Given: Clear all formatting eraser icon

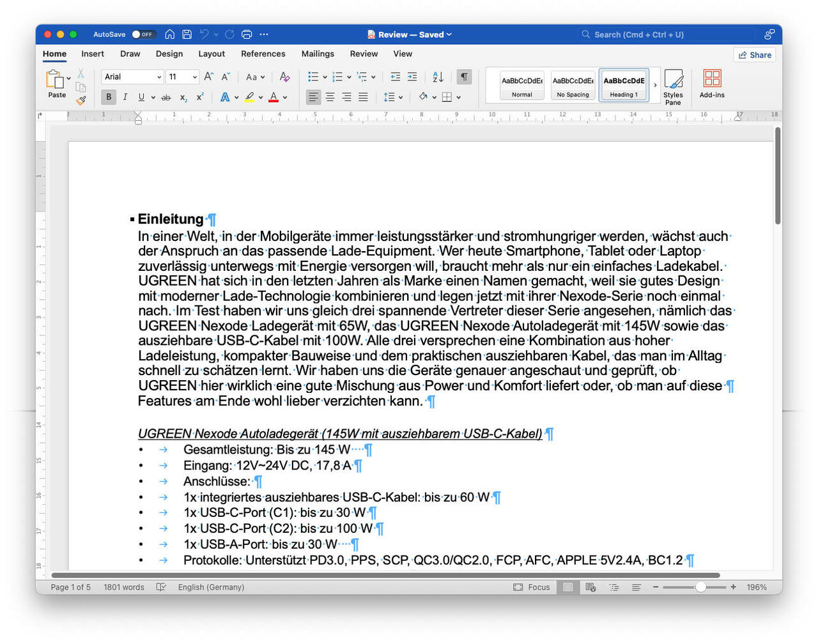Looking at the screenshot, I should coord(285,77).
